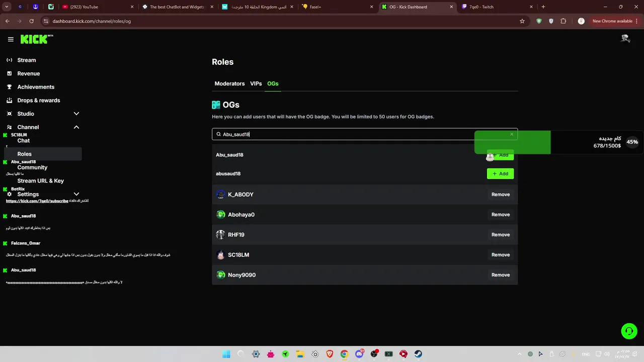Remove K_ABODY from OGs
644x362 pixels.
tap(501, 195)
